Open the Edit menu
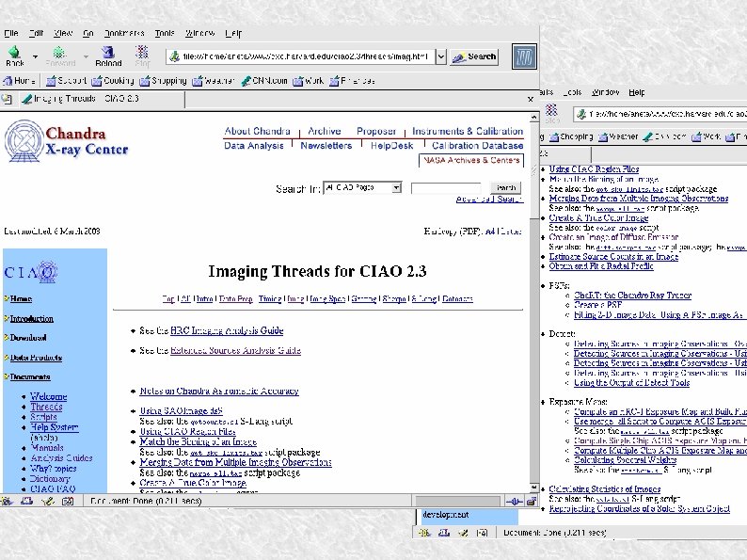 click(x=36, y=33)
